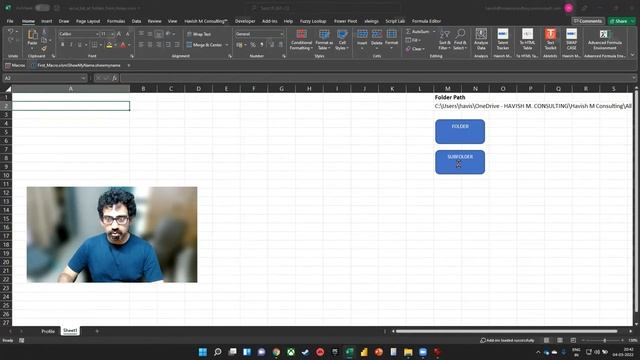Image resolution: width=640 pixels, height=360 pixels.
Task: Open the font name dropdown
Action: point(98,34)
